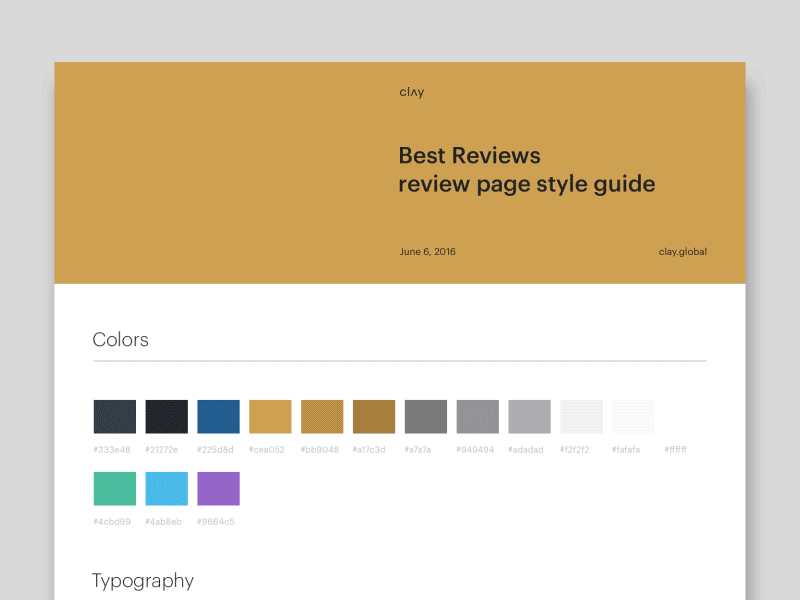800x600 pixels.
Task: Select the gray #a7a7a color swatch
Action: pos(426,416)
